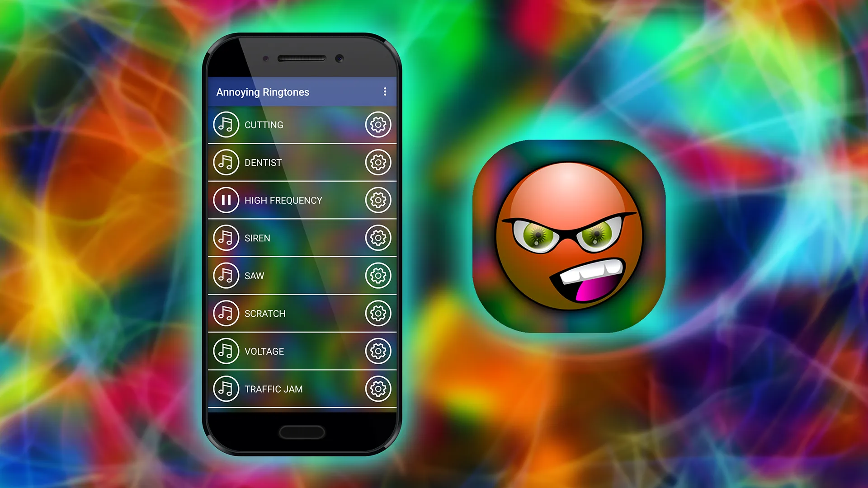Open settings for SAW ringtone
The width and height of the screenshot is (868, 488).
point(378,275)
